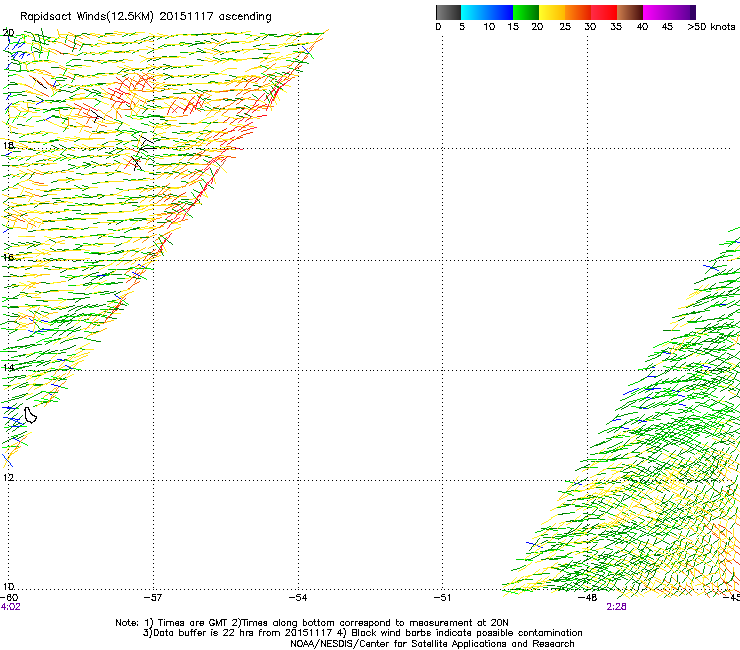Click the green 15-20 knots color segment
This screenshot has width=740, height=650.
[x=526, y=12]
